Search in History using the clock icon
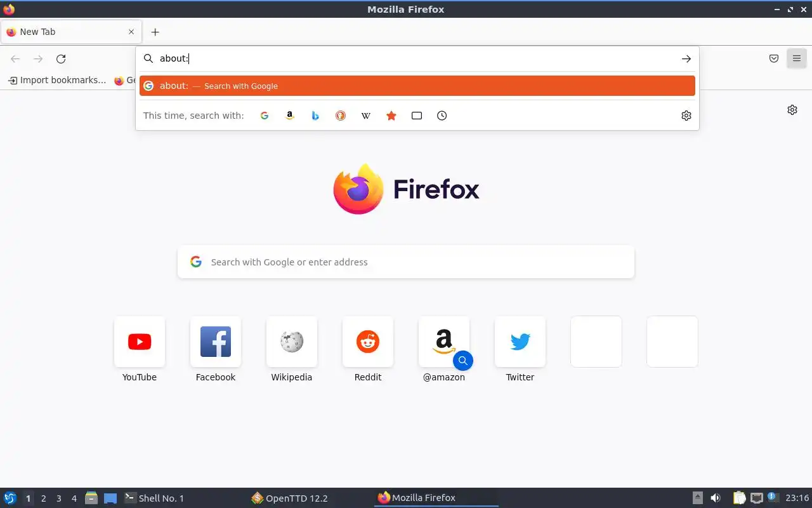The image size is (812, 508). click(x=442, y=116)
